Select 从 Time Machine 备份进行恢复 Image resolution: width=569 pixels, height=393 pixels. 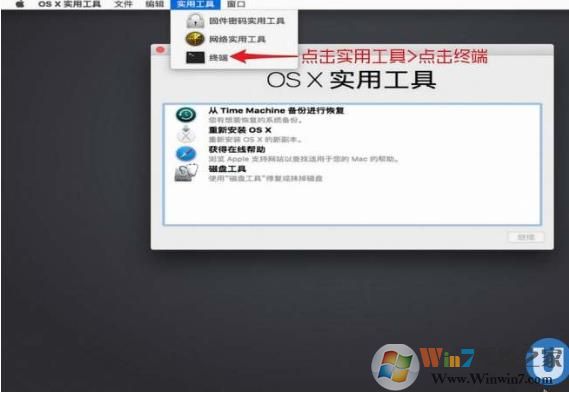352,115
